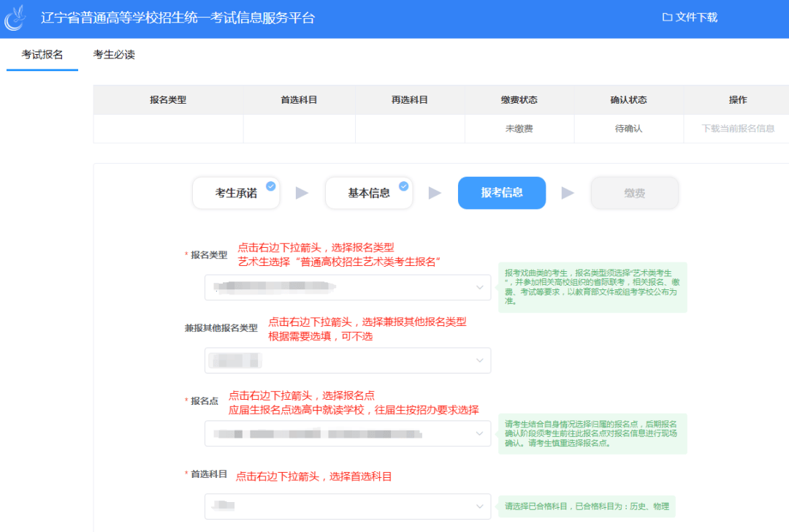The height and width of the screenshot is (532, 789).
Task: Open the 首选科目 dropdown arrow
Action: coord(479,506)
